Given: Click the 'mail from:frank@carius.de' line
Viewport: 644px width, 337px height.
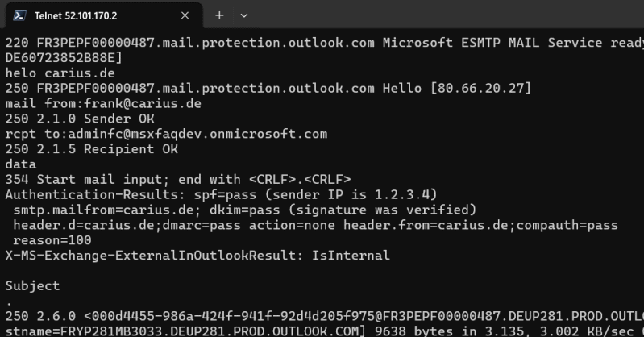Looking at the screenshot, I should 103,103.
